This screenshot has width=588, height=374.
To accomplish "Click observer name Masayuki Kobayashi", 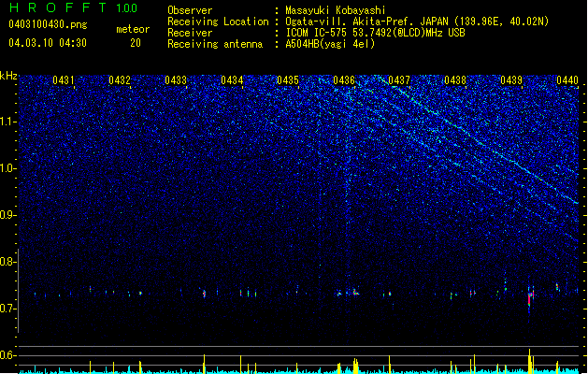I will 336,10.
